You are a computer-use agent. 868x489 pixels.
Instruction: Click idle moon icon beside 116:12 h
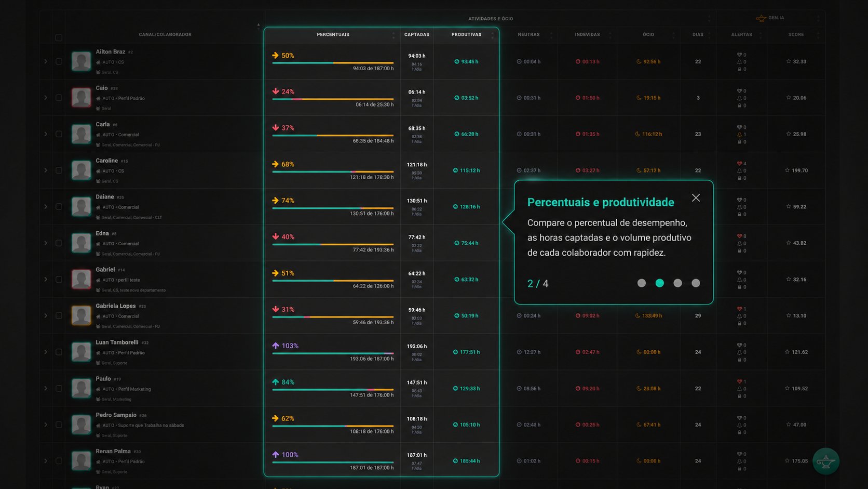638,134
